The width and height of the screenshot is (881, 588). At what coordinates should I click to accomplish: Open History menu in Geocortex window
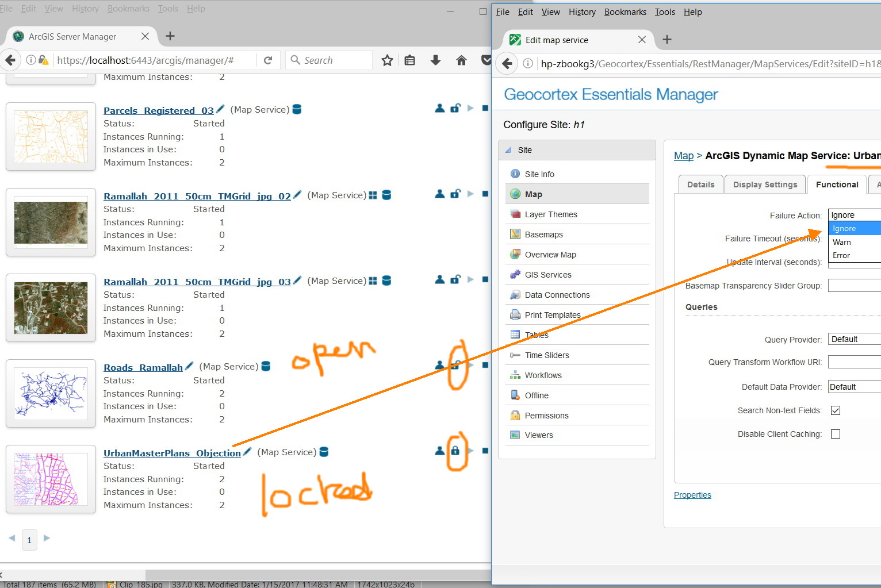coord(582,12)
